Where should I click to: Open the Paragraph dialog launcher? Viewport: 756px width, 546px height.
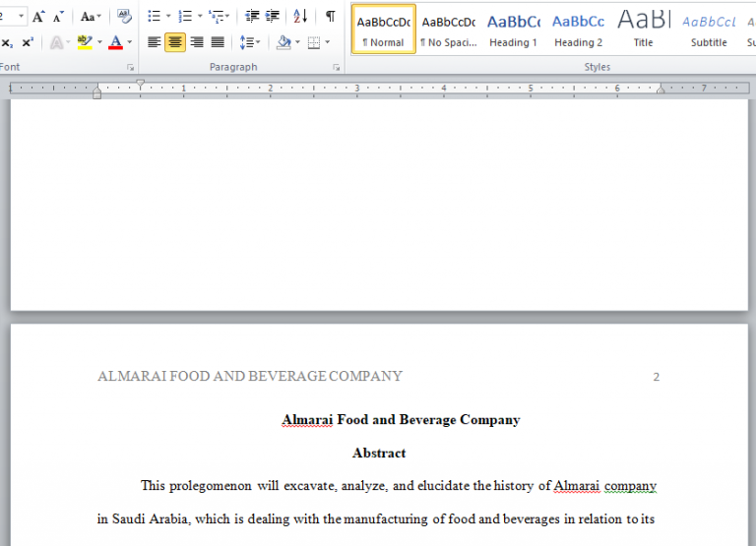336,67
